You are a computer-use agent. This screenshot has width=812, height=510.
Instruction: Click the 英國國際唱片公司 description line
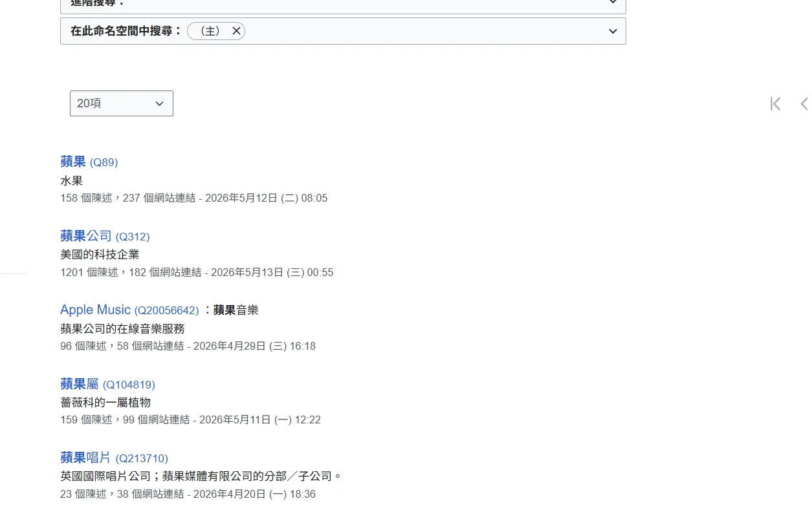click(x=201, y=476)
